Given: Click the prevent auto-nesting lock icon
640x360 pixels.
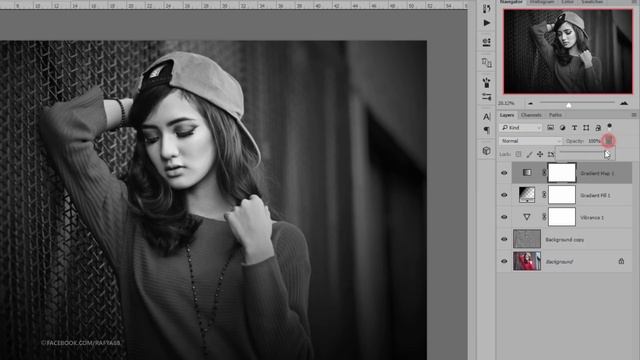Looking at the screenshot, I should (551, 154).
